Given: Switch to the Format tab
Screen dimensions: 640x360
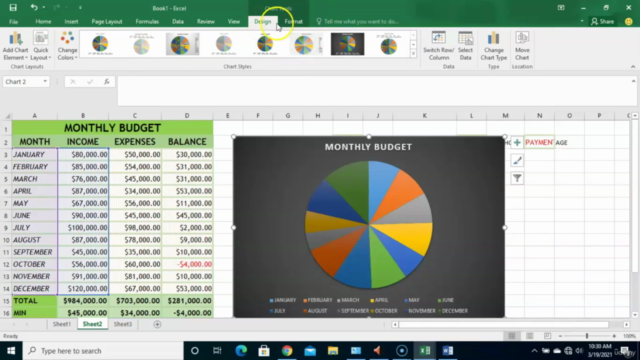Looking at the screenshot, I should pyautogui.click(x=293, y=22).
